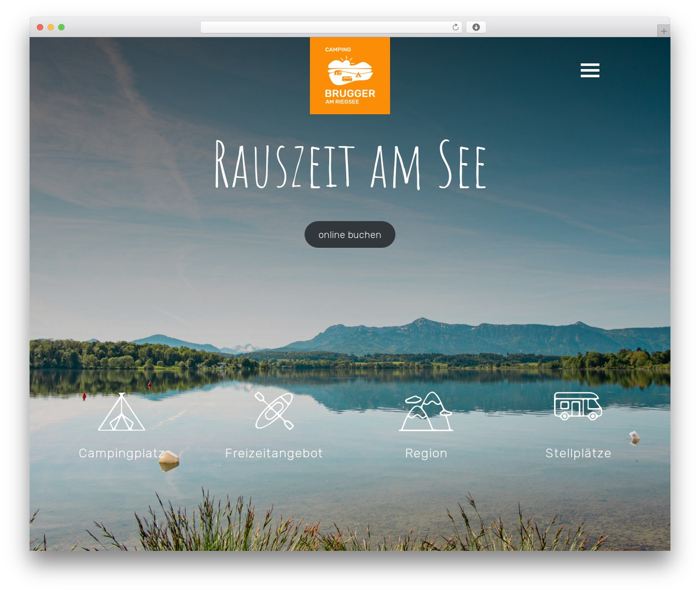Image resolution: width=700 pixels, height=593 pixels.
Task: Open the hamburger menu icon
Action: click(590, 70)
